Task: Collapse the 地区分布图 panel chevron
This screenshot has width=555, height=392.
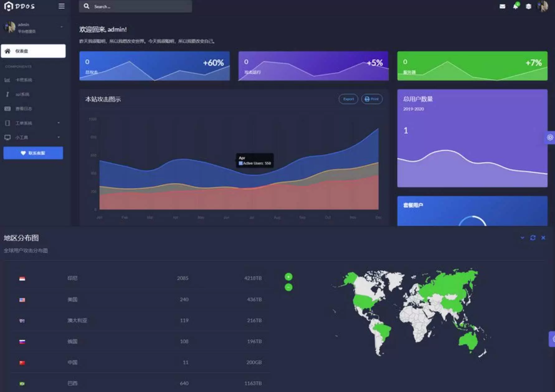Action: point(522,238)
